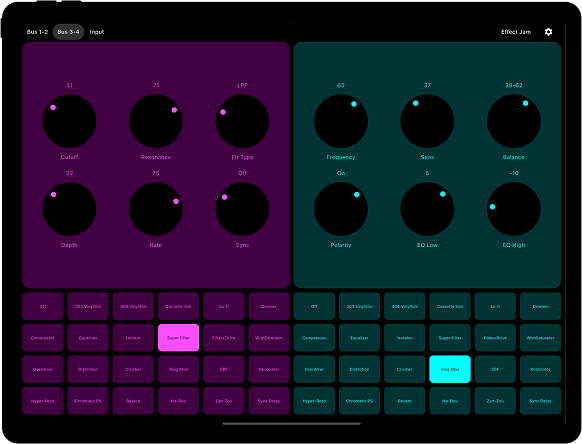
Task: Click the Flt Type knob
Action: click(x=242, y=121)
